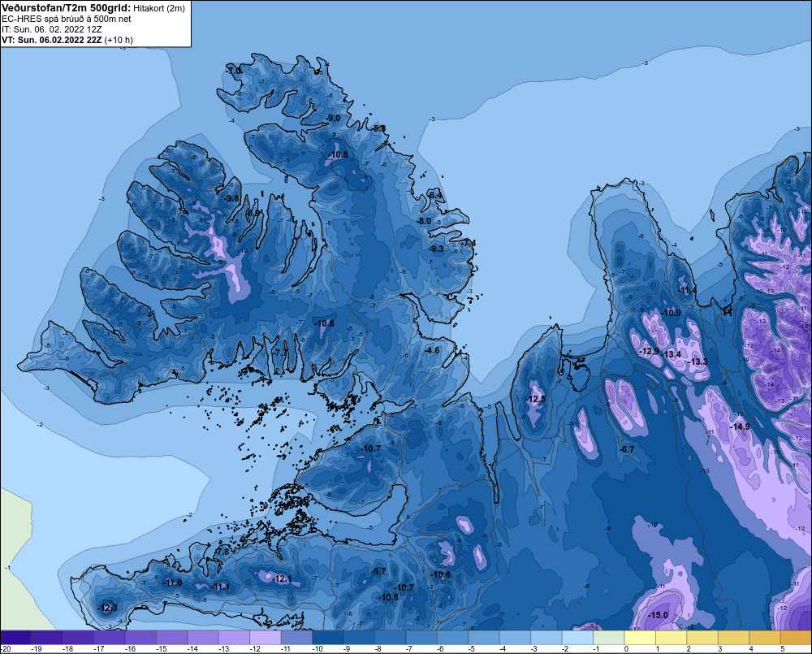Click the valid time VT: Sun. 06.02.2022 22Z

tap(52, 40)
